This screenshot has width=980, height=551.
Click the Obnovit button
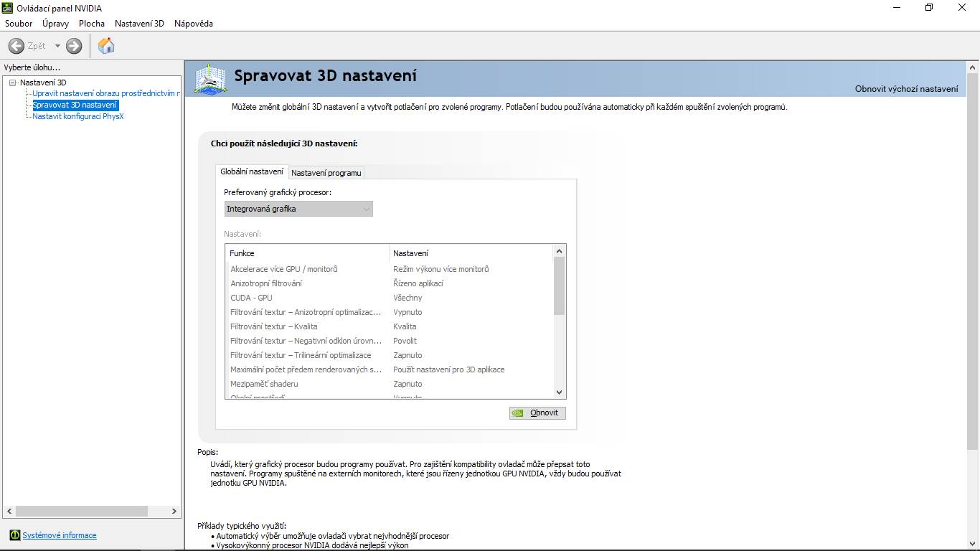click(537, 413)
